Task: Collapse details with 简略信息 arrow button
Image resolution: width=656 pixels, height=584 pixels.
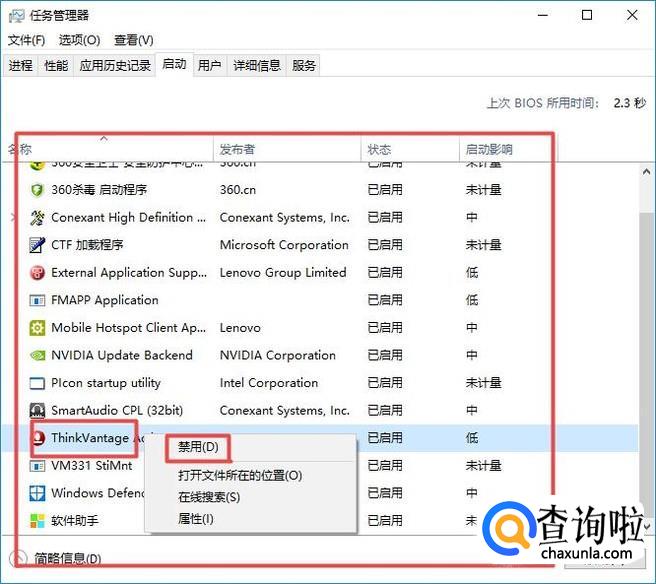Action: pos(18,559)
